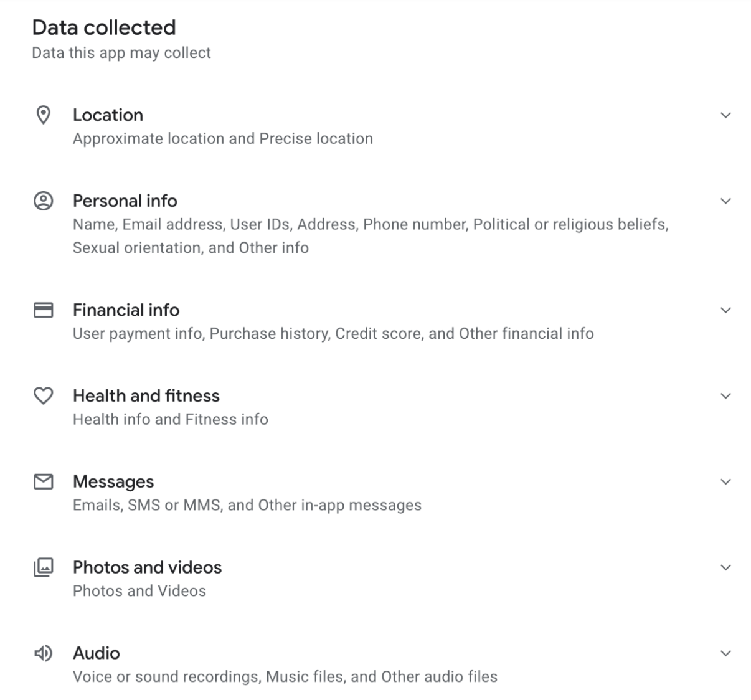Screen dimensions: 751x700
Task: Click the Health and fitness heart icon
Action: [43, 395]
